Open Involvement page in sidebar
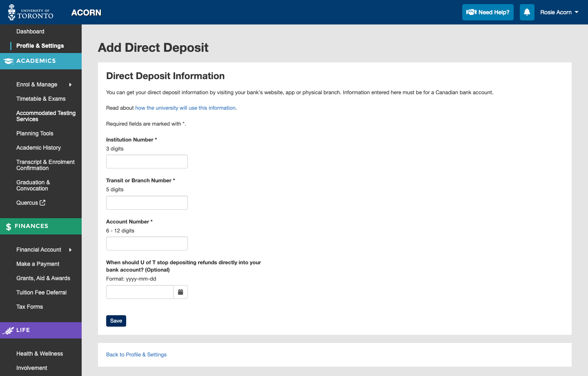 coord(32,368)
